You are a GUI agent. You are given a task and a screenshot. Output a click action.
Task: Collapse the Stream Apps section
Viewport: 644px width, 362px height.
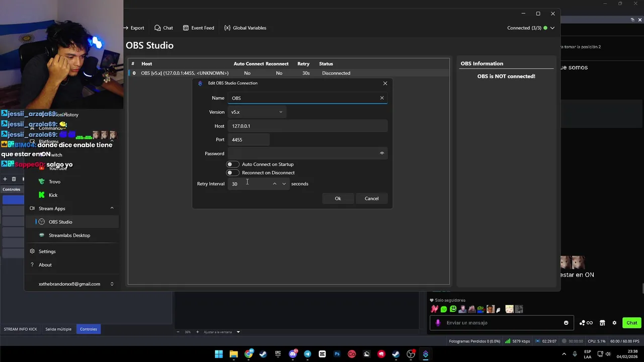click(112, 209)
